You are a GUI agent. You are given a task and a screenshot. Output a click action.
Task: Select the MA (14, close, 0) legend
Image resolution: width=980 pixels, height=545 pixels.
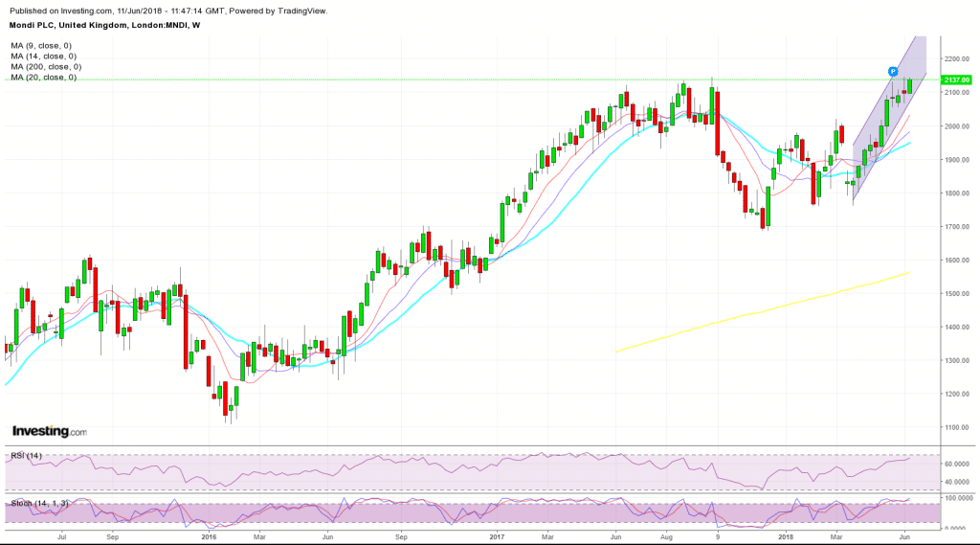pyautogui.click(x=43, y=57)
